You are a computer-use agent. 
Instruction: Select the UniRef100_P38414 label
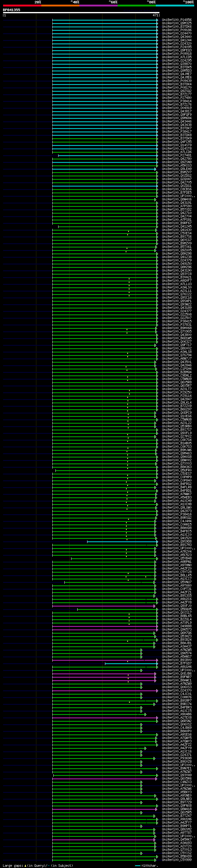177,101
